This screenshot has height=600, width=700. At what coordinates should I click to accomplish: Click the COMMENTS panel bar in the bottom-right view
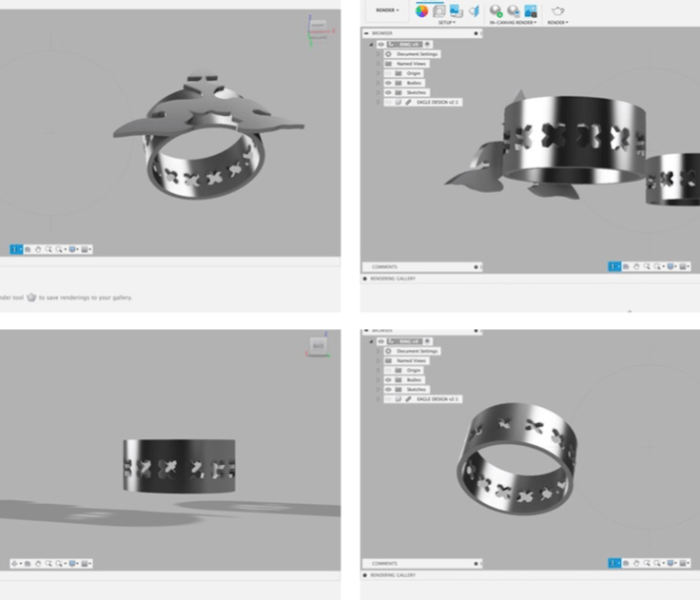pyautogui.click(x=385, y=564)
